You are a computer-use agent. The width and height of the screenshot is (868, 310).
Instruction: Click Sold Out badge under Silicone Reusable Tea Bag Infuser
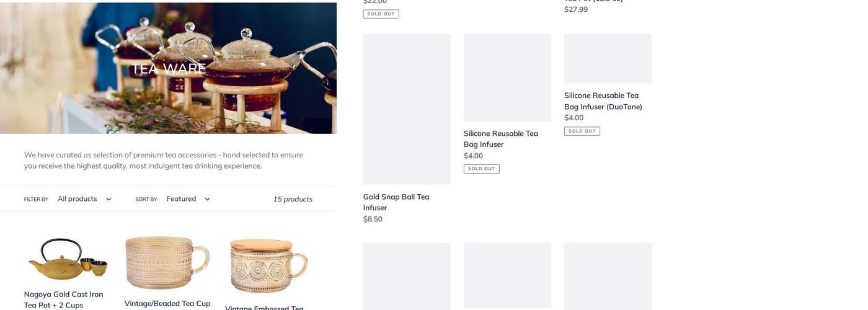click(481, 169)
